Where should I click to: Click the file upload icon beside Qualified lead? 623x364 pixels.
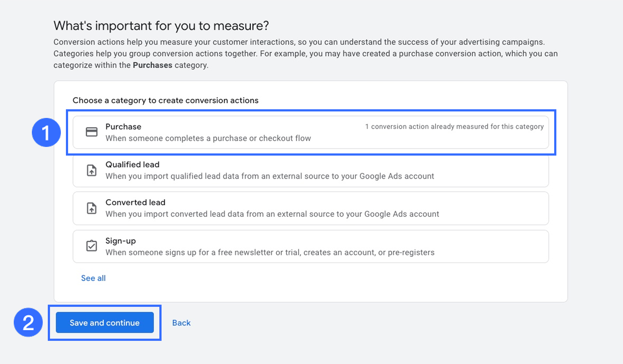92,170
